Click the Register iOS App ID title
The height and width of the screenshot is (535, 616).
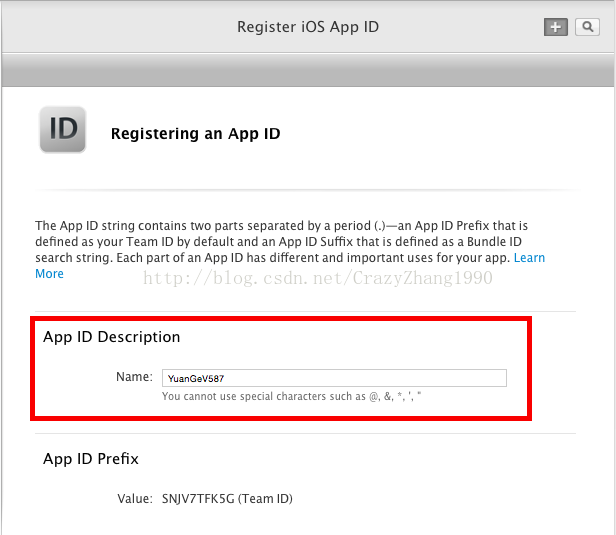[x=307, y=27]
